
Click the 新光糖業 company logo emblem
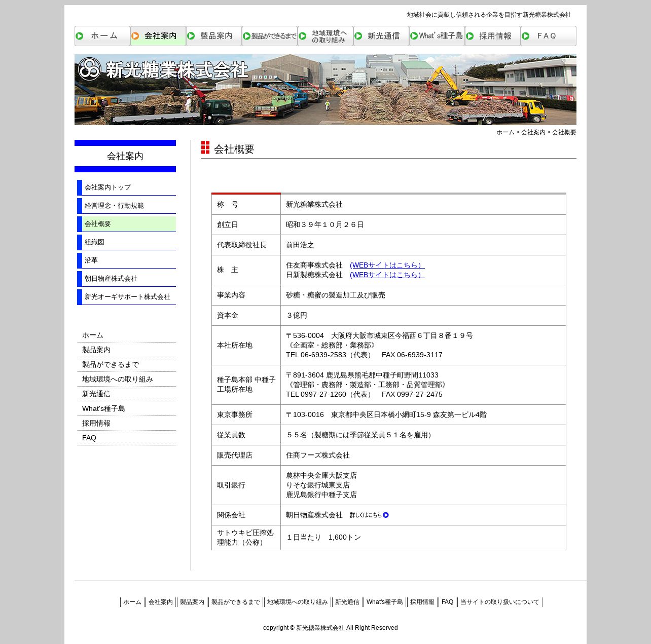(90, 69)
